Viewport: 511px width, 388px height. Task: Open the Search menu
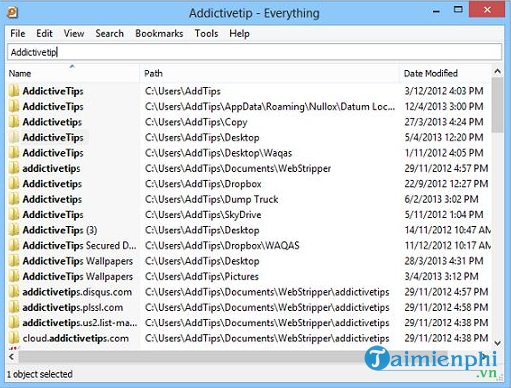point(109,34)
